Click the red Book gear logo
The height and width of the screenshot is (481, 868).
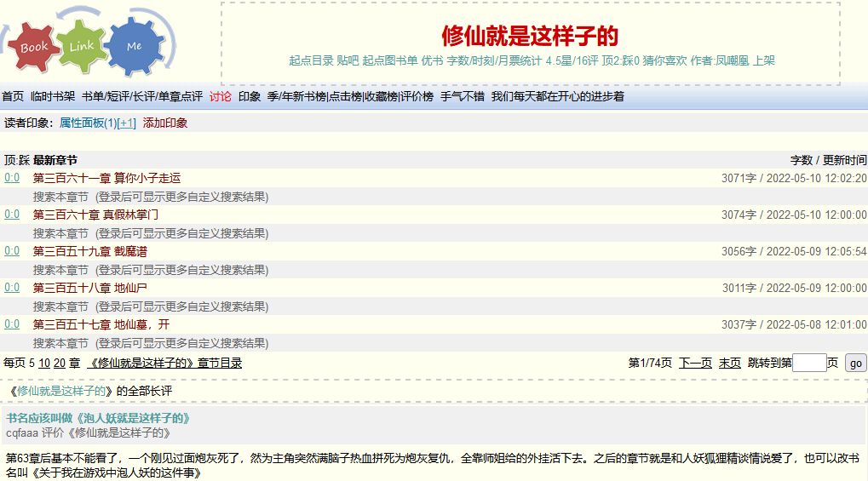click(x=35, y=47)
